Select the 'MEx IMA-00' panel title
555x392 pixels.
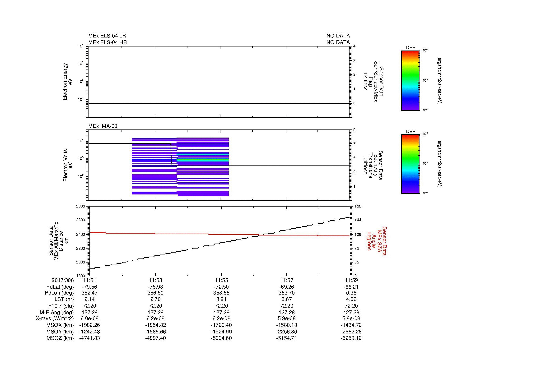(103, 126)
